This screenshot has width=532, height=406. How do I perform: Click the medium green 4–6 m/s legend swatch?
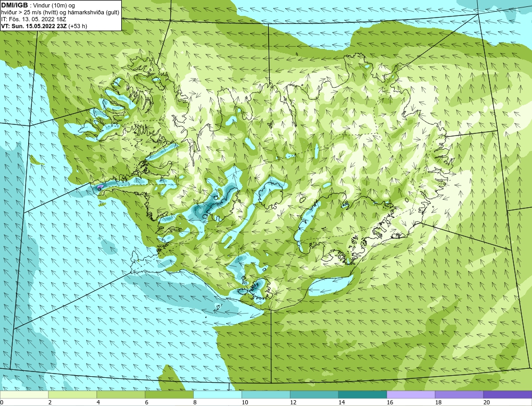[121, 394]
